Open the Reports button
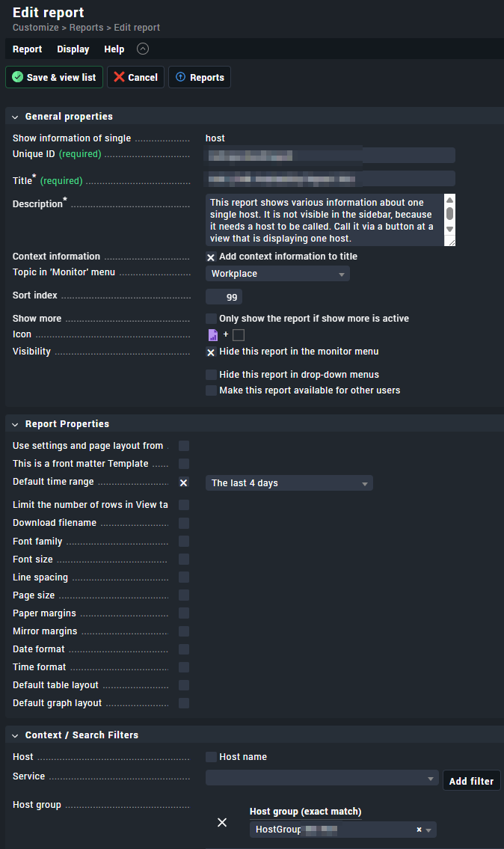 point(200,77)
